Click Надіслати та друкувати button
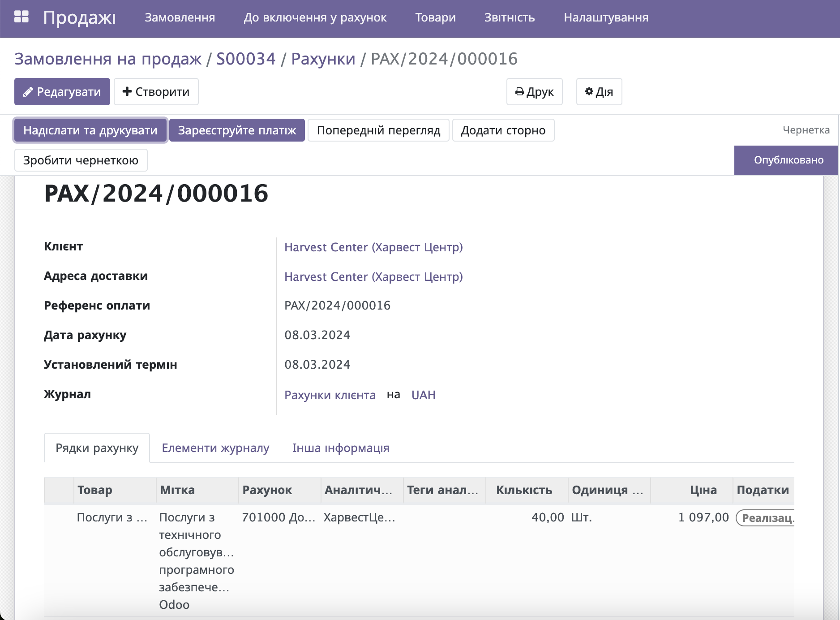 click(90, 130)
